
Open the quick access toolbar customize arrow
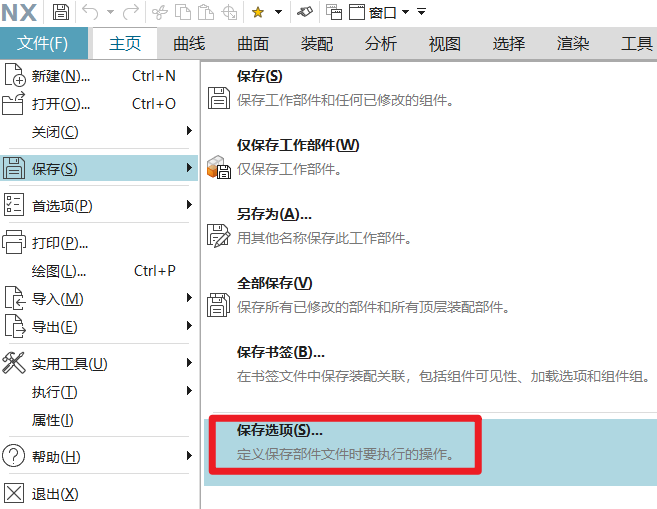point(422,12)
